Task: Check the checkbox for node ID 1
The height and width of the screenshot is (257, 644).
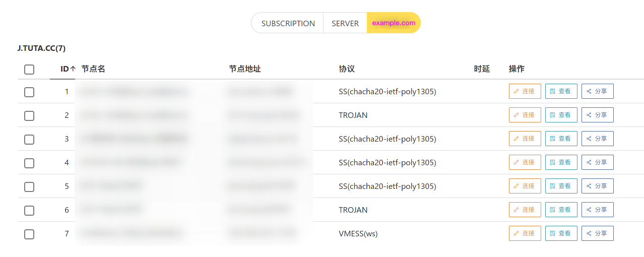Action: (x=29, y=92)
